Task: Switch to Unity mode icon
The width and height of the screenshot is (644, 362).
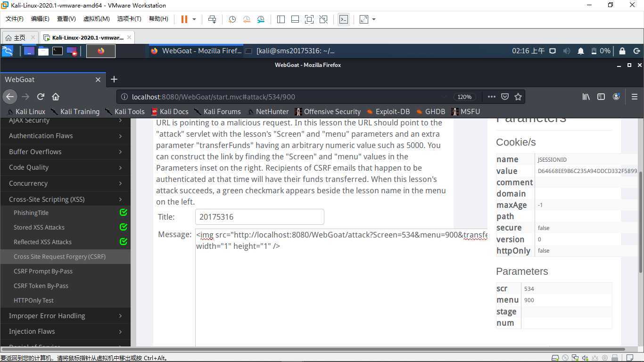Action: click(x=323, y=19)
